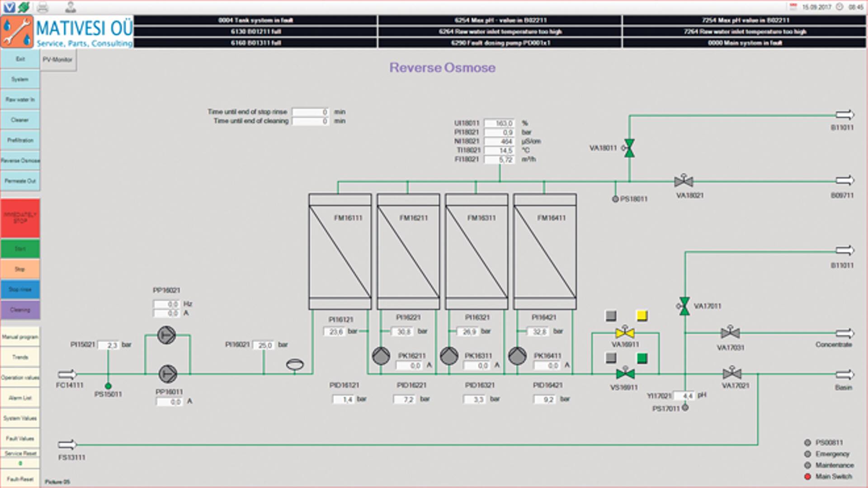This screenshot has height=488, width=868.
Task: Select membrane module FM16311
Action: click(476, 251)
